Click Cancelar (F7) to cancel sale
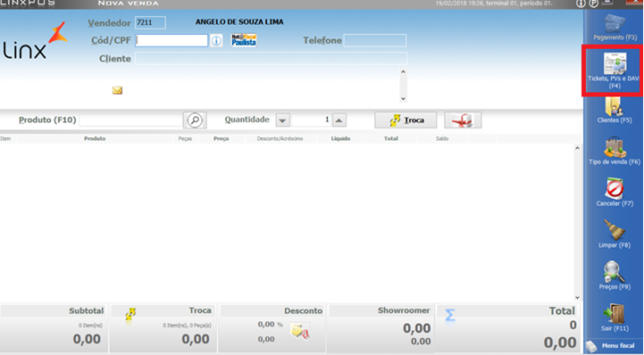The height and width of the screenshot is (355, 644). [x=615, y=193]
